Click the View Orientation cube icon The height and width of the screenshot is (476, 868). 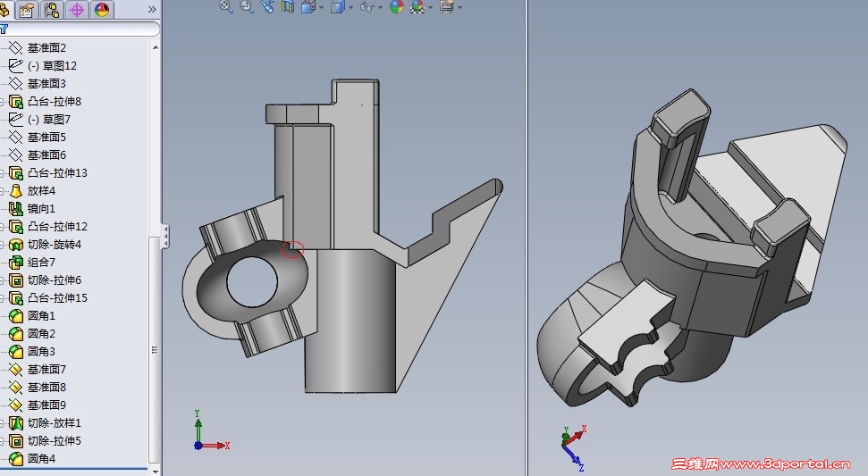pyautogui.click(x=308, y=6)
